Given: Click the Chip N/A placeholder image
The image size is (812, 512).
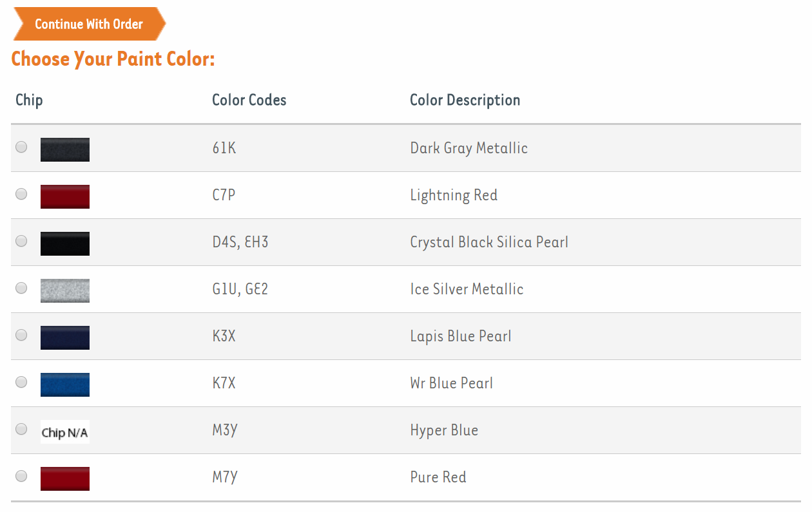Looking at the screenshot, I should (x=65, y=432).
